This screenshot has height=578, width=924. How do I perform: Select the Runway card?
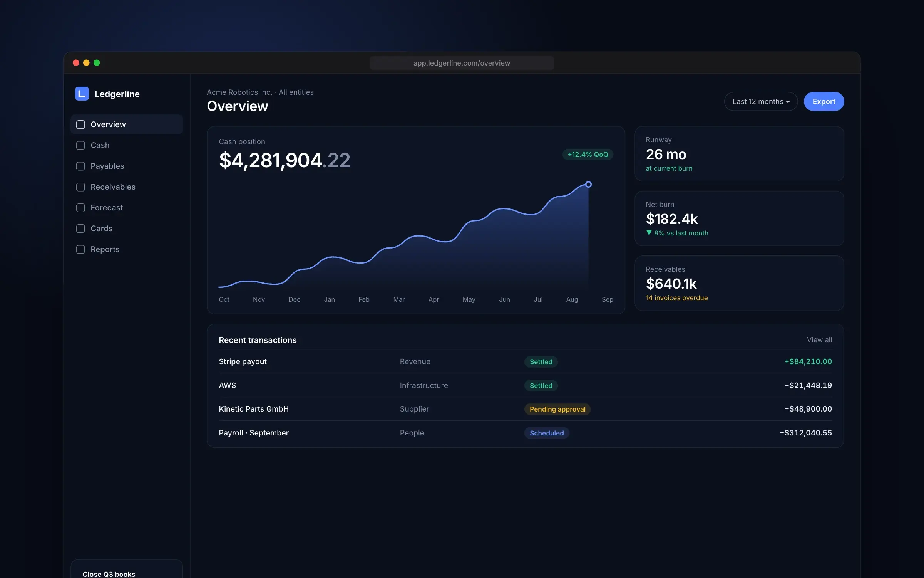pos(739,154)
